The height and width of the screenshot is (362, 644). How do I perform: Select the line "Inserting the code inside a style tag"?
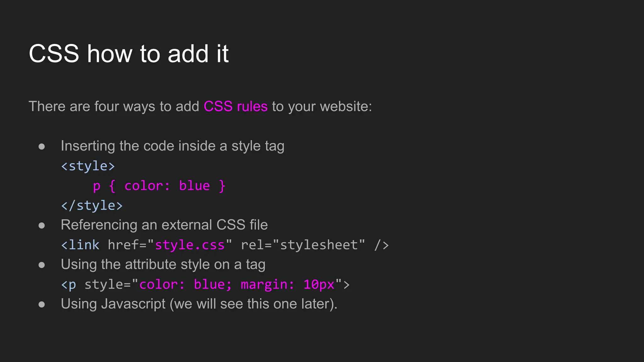[x=172, y=146]
